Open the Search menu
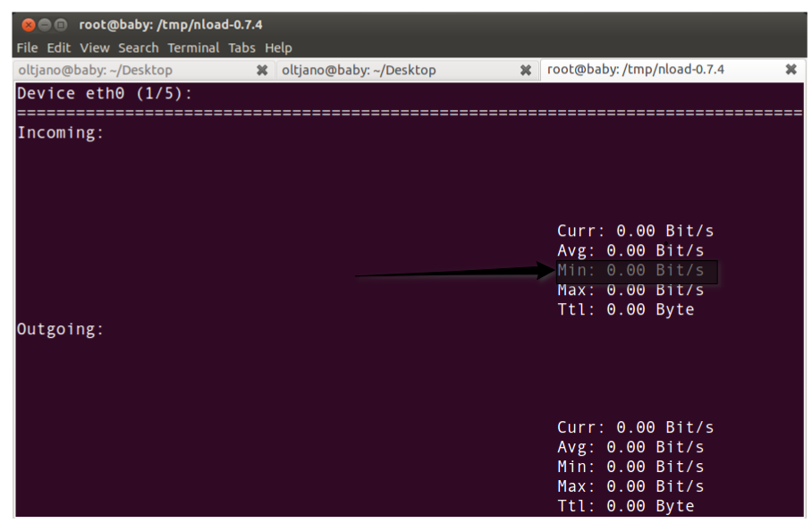The height and width of the screenshot is (523, 812). coord(138,47)
